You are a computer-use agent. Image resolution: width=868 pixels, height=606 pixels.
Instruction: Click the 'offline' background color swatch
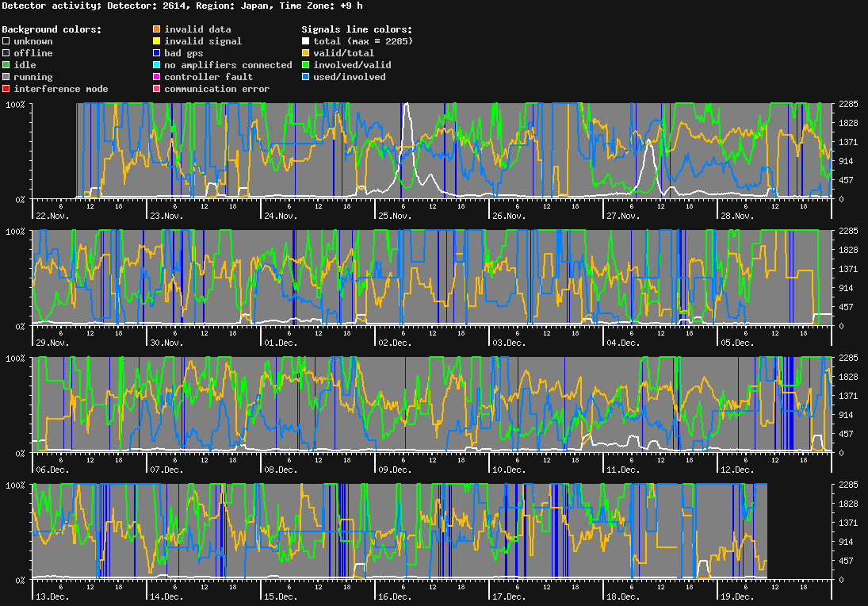coord(6,53)
